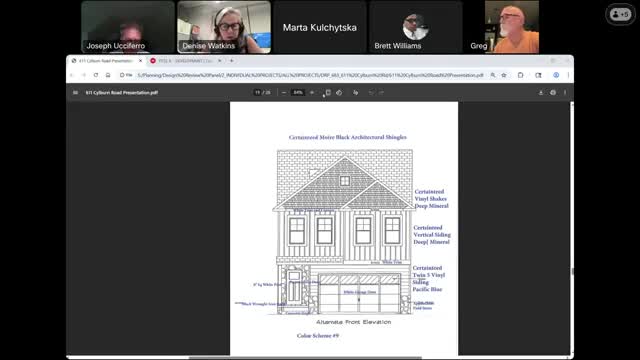The width and height of the screenshot is (640, 360).
Task: Open the browser three-dot menu
Action: pyautogui.click(x=568, y=75)
